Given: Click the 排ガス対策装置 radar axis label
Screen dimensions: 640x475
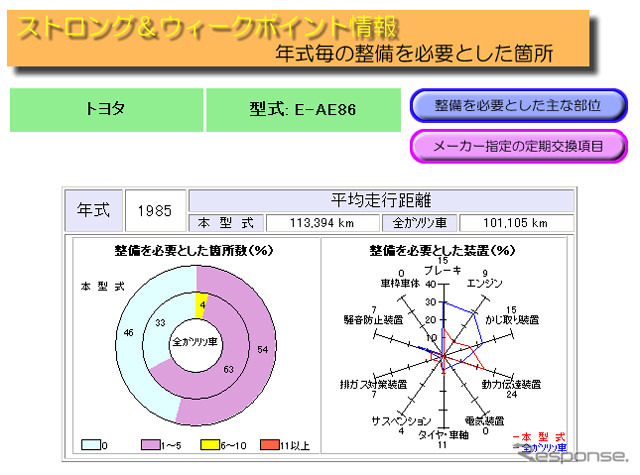Looking at the screenshot, I should tap(373, 384).
